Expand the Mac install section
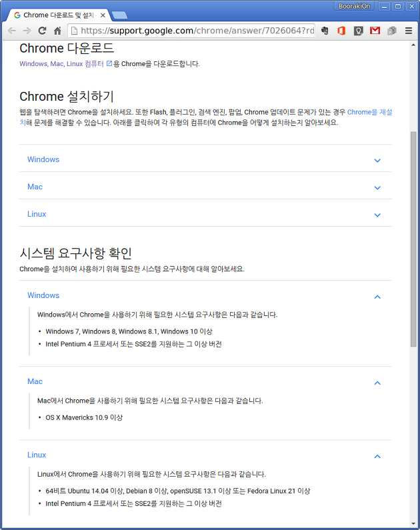Image resolution: width=420 pixels, height=530 pixels. pos(205,187)
